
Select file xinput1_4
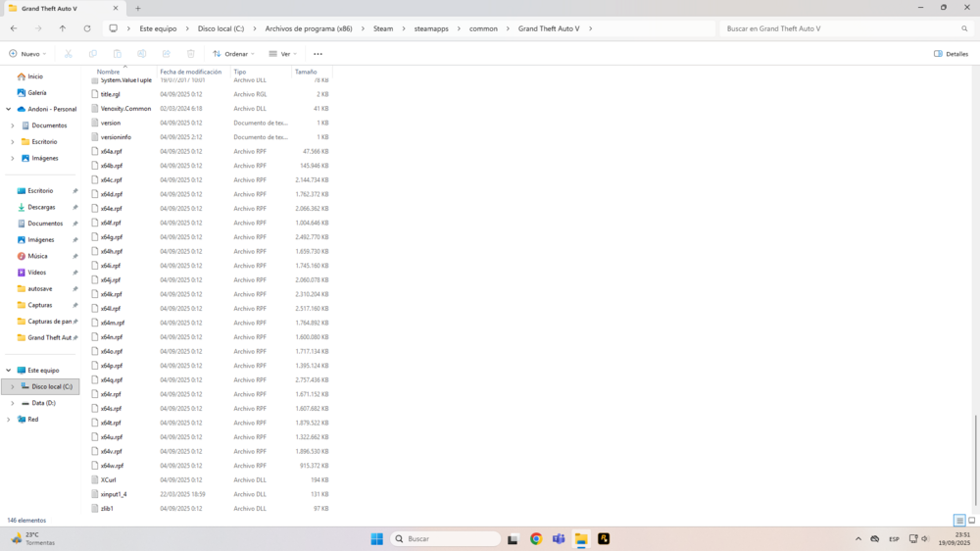(x=114, y=494)
